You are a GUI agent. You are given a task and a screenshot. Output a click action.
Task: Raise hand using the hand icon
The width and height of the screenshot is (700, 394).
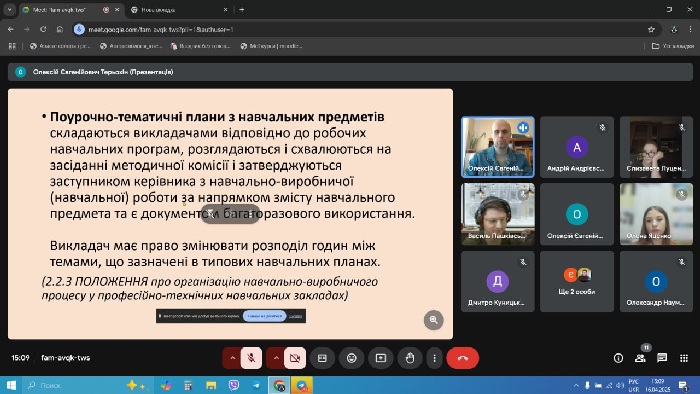point(410,358)
